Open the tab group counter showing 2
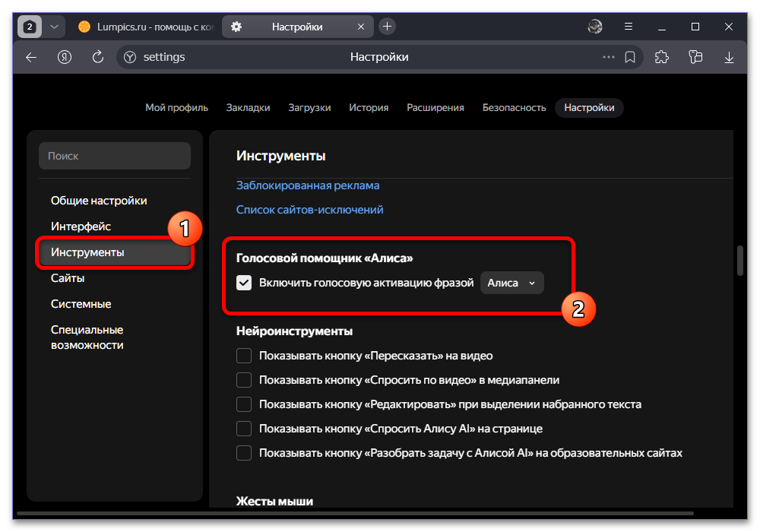760x532 pixels. [x=30, y=27]
